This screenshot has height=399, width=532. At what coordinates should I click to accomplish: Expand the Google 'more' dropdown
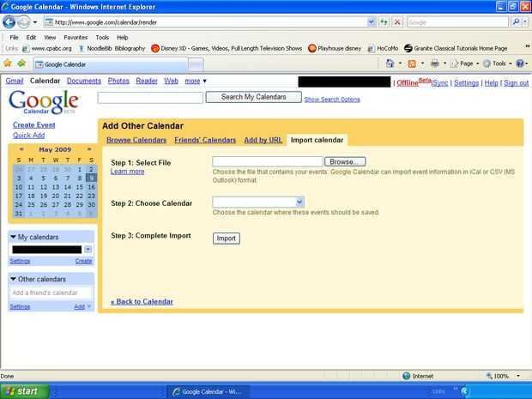[196, 81]
